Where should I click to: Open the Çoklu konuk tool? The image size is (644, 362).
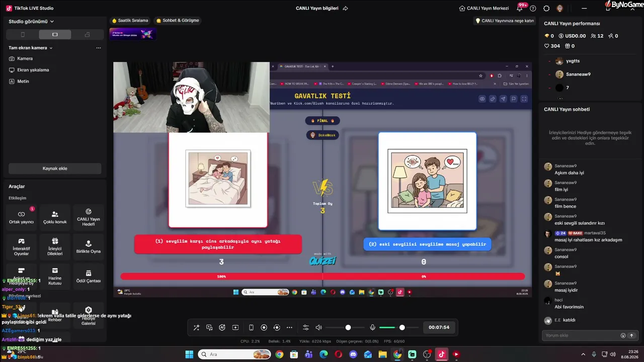(55, 217)
